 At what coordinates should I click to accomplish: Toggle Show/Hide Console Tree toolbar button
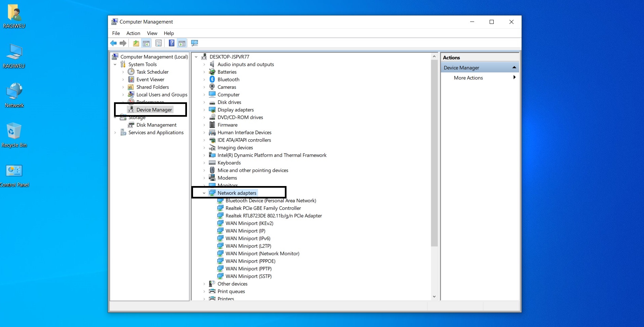point(146,43)
